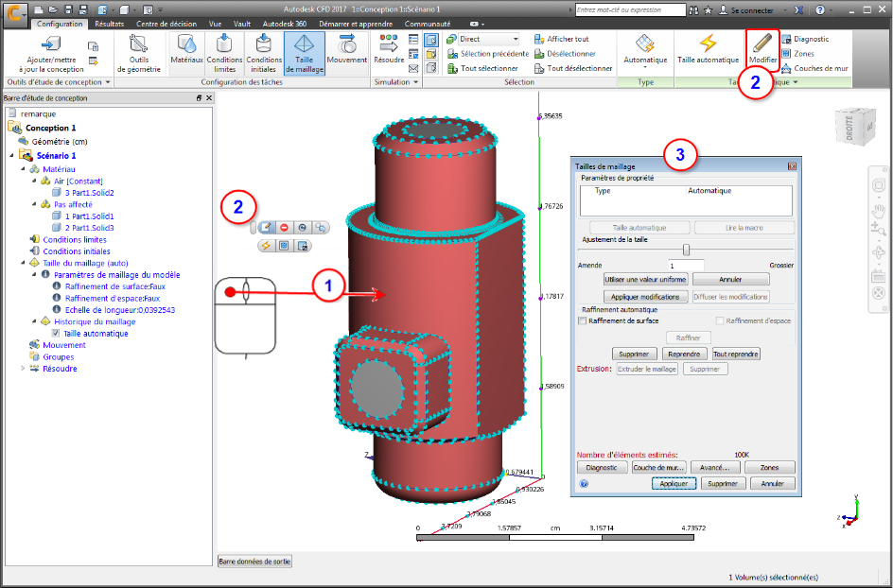Collapse the Scénario 1 tree node

click(x=12, y=155)
